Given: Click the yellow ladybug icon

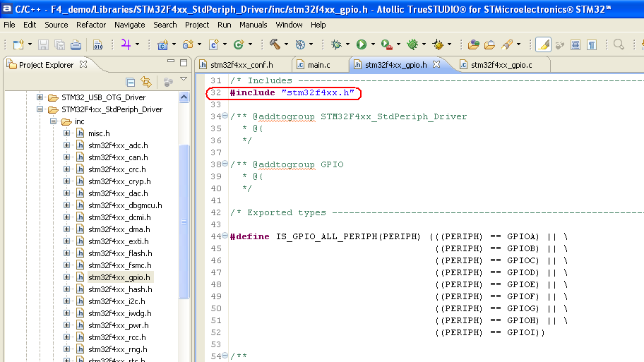Looking at the screenshot, I should tap(438, 44).
